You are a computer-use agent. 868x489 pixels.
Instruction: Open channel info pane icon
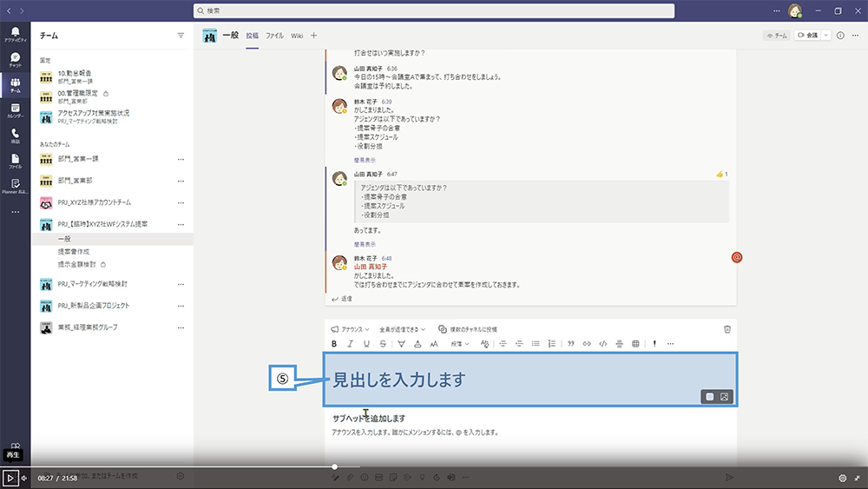coord(840,36)
